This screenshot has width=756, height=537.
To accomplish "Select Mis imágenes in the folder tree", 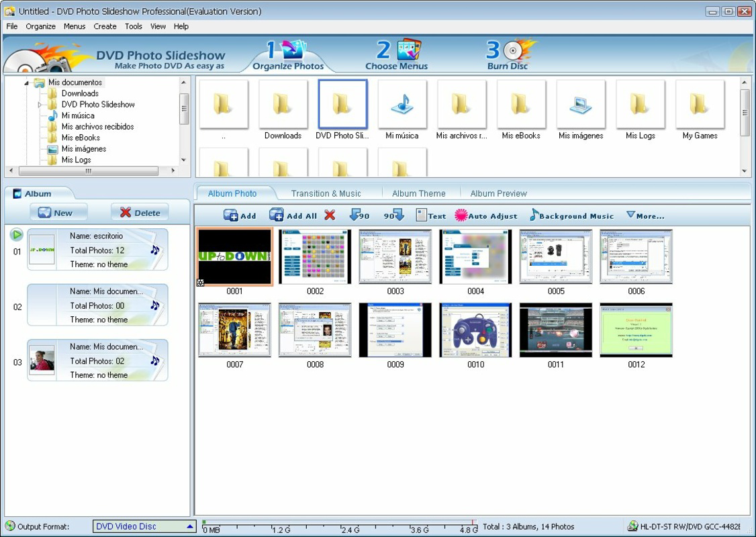I will click(83, 149).
